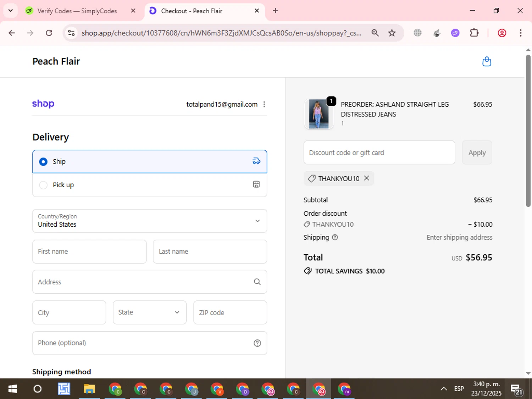This screenshot has height=399, width=532.
Task: Open account options menu beside email
Action: [264, 104]
